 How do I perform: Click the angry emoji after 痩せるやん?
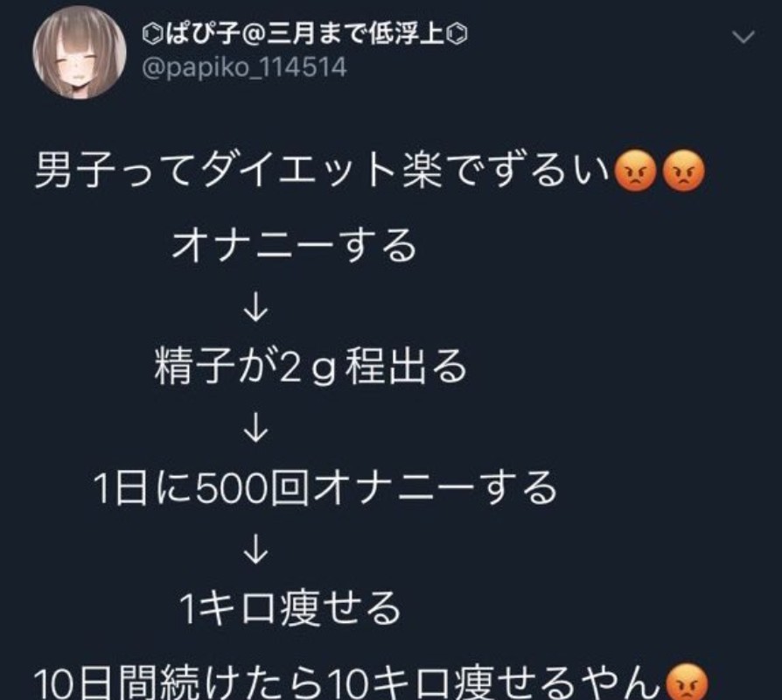(687, 682)
